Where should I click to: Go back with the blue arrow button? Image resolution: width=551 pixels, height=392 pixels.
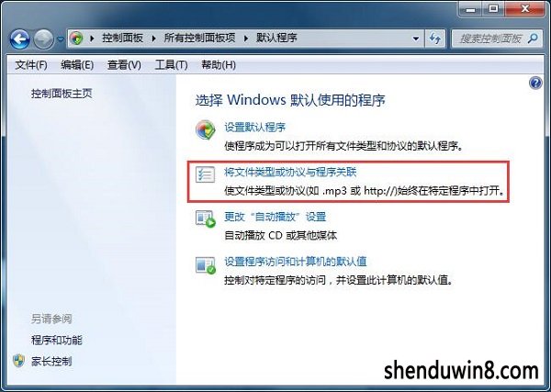(19, 39)
